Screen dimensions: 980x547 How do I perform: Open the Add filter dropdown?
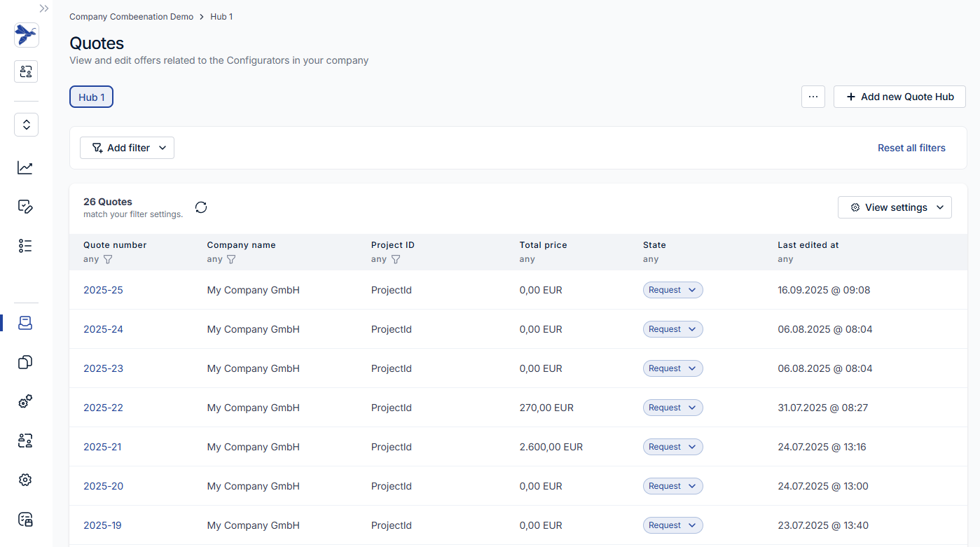pyautogui.click(x=127, y=148)
